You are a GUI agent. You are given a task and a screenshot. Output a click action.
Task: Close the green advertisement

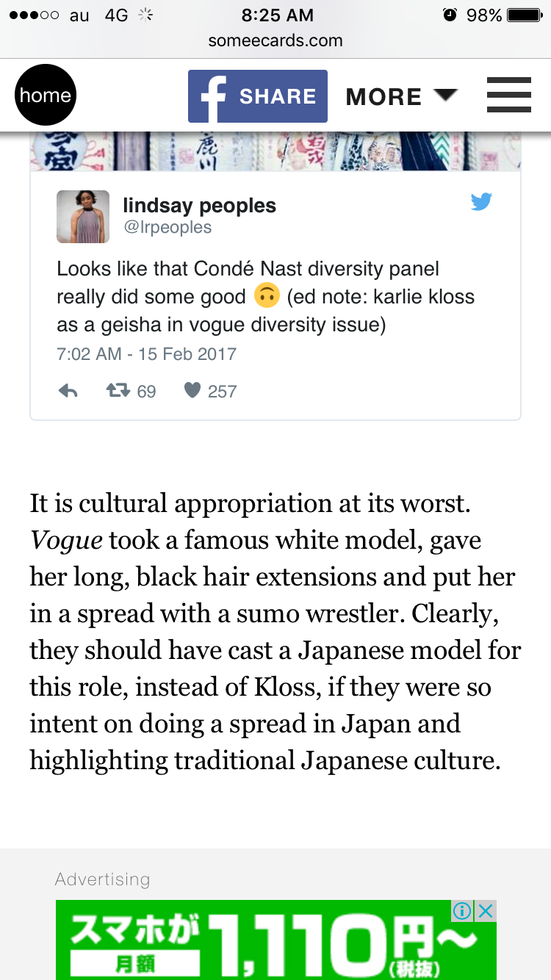(x=485, y=912)
